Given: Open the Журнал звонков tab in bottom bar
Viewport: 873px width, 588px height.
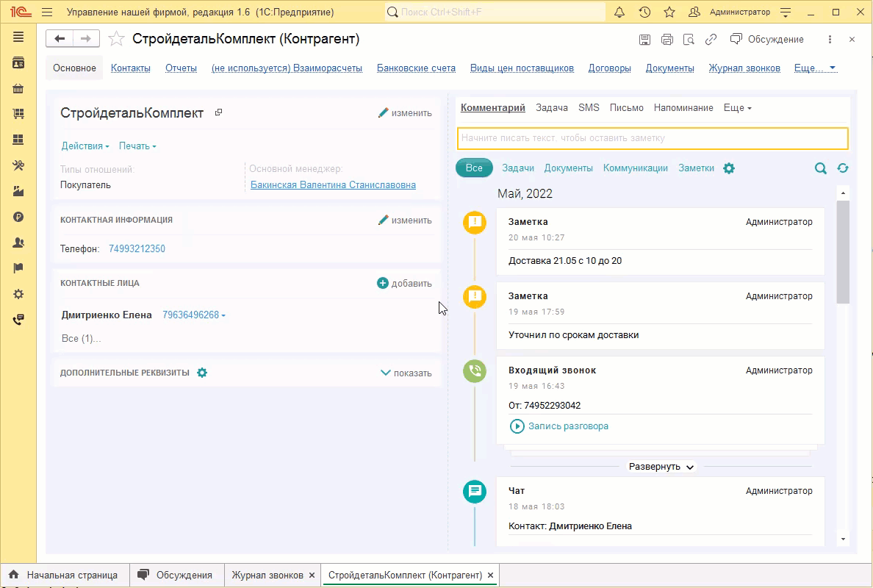Looking at the screenshot, I should click(267, 575).
